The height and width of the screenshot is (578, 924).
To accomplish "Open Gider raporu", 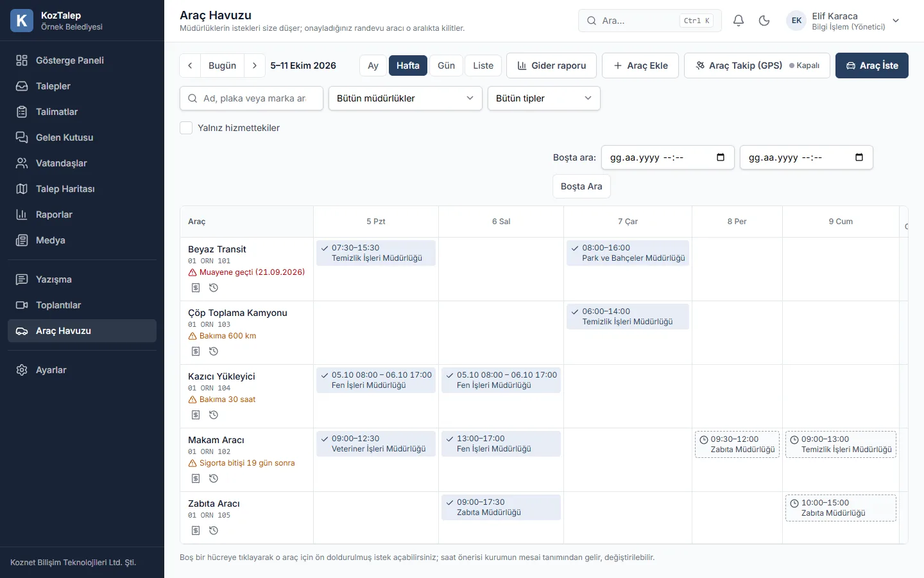I will (552, 66).
